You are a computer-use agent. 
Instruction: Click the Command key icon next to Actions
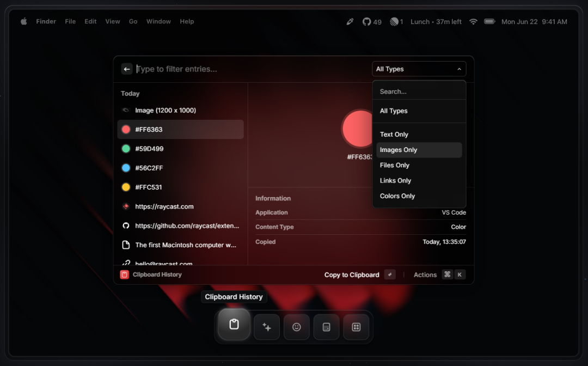[x=448, y=274]
